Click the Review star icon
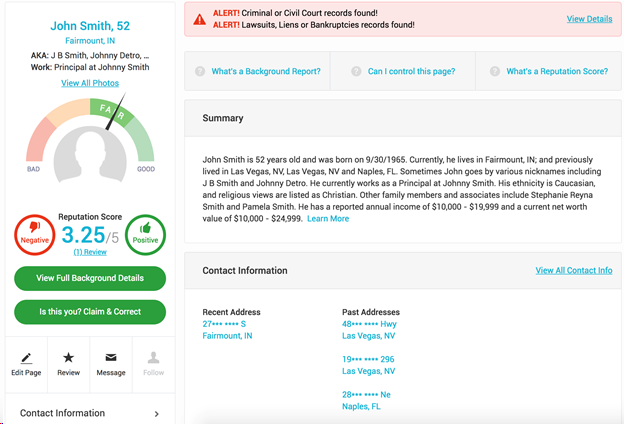Image resolution: width=624 pixels, height=424 pixels. coord(68,358)
